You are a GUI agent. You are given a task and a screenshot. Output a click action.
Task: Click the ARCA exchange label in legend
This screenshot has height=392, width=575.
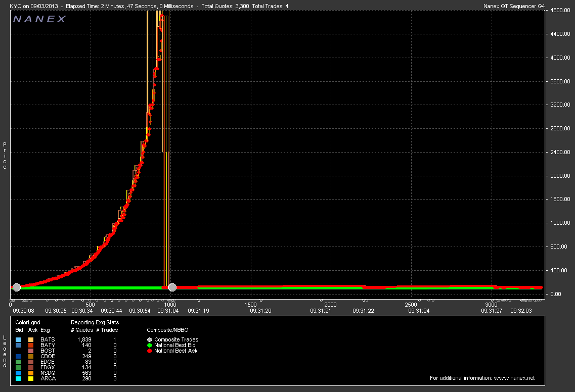click(48, 378)
